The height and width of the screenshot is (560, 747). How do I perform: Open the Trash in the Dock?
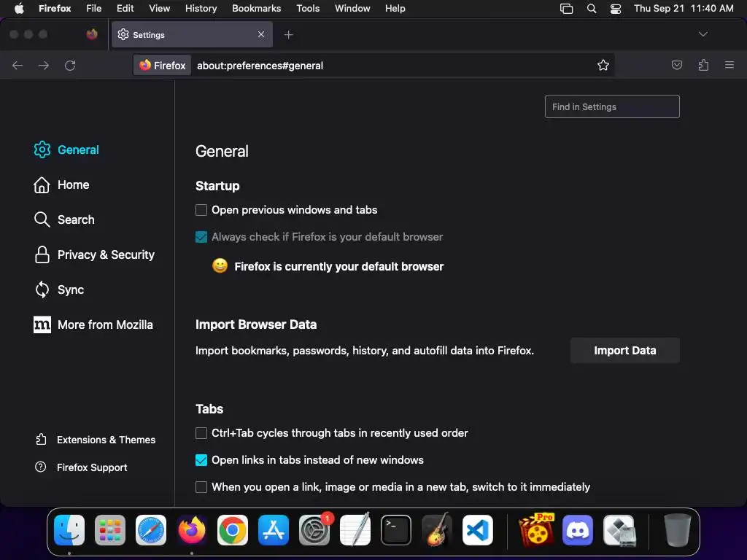(x=677, y=530)
